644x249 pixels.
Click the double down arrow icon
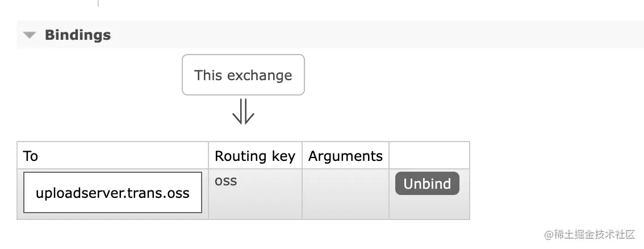click(x=243, y=112)
